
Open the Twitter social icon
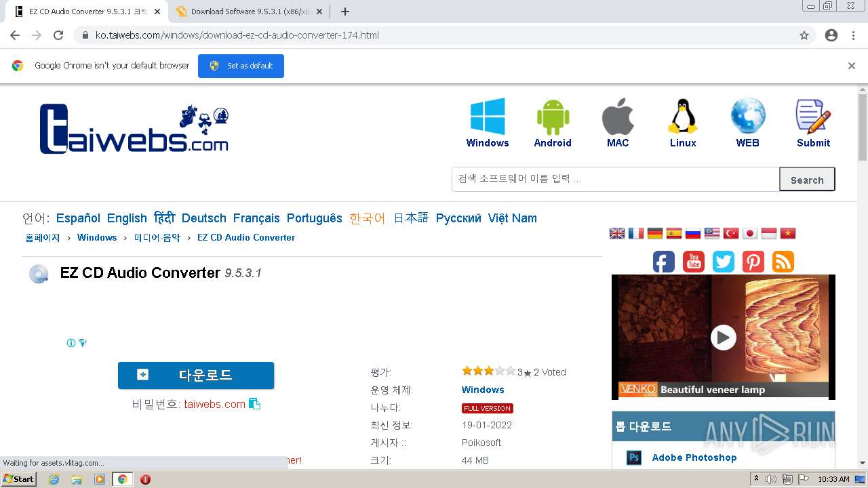724,262
